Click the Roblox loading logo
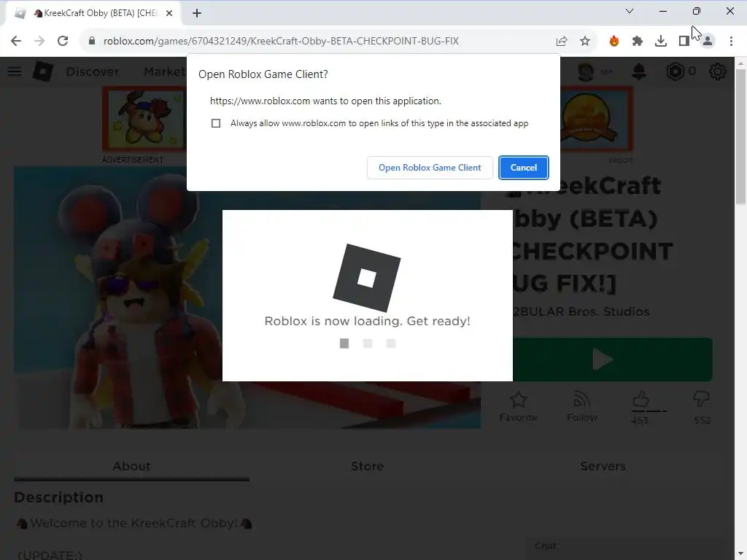The width and height of the screenshot is (747, 560). click(x=367, y=278)
